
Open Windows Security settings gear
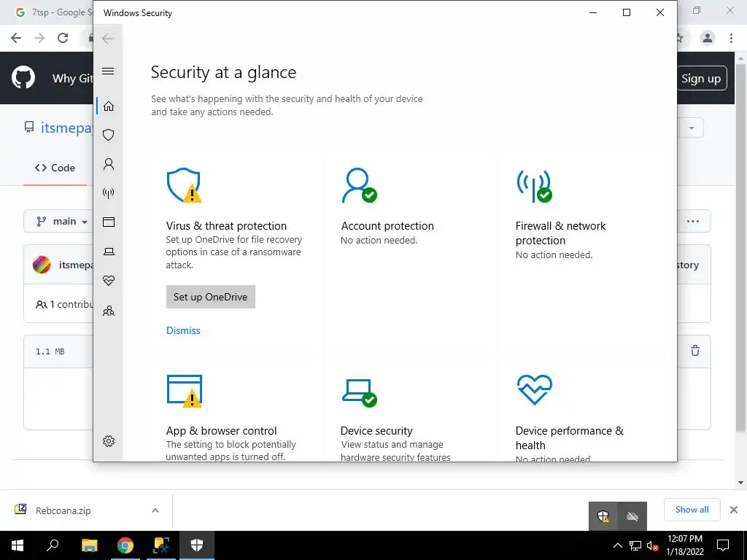pos(109,441)
